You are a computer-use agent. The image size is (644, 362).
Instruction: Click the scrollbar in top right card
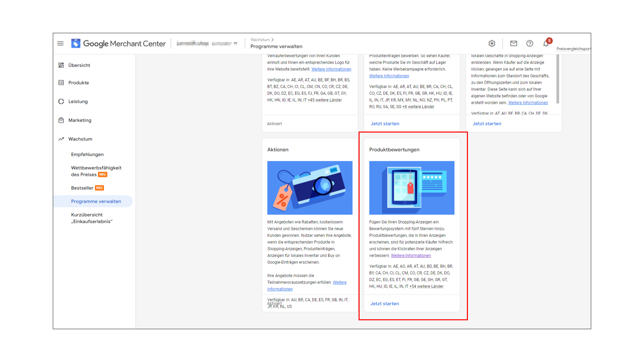pos(558,79)
